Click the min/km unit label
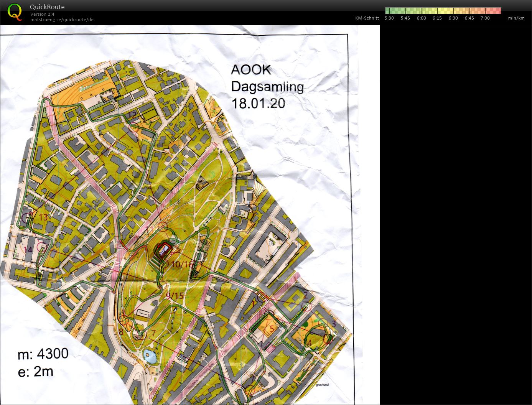 pos(516,18)
